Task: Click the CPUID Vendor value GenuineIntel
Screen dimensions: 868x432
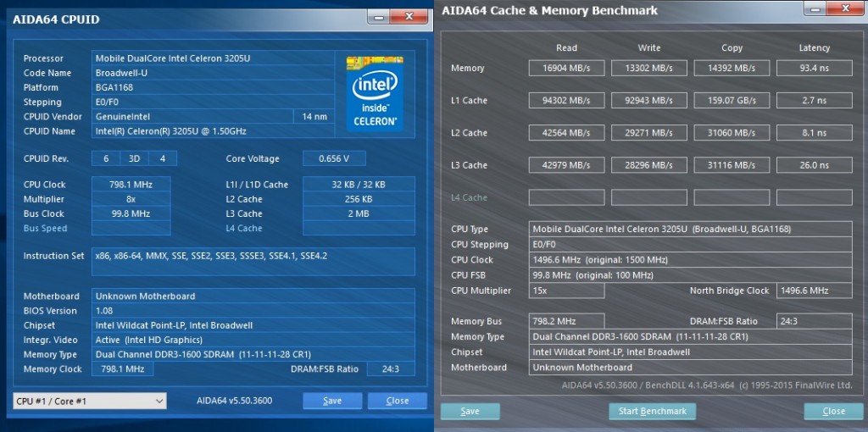Action: point(192,117)
